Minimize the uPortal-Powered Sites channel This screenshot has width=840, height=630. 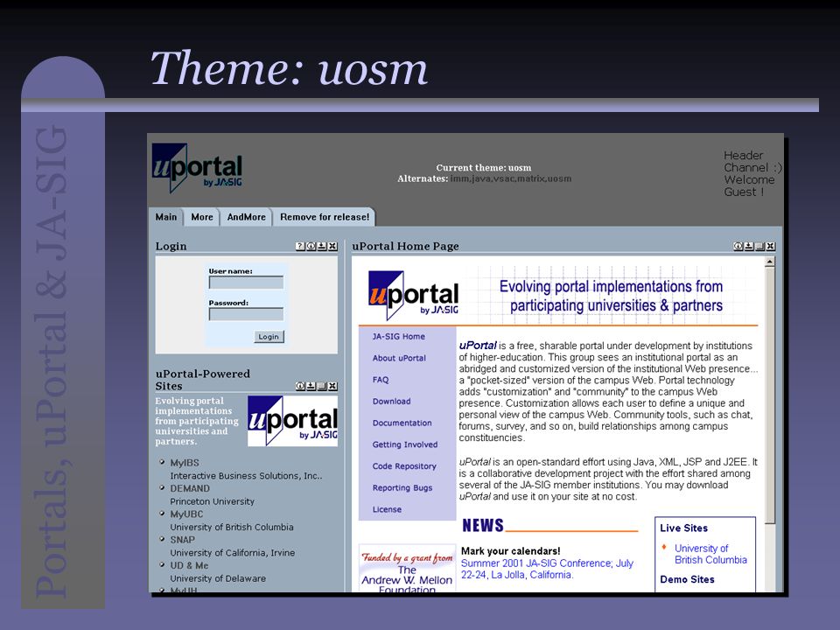(x=321, y=386)
